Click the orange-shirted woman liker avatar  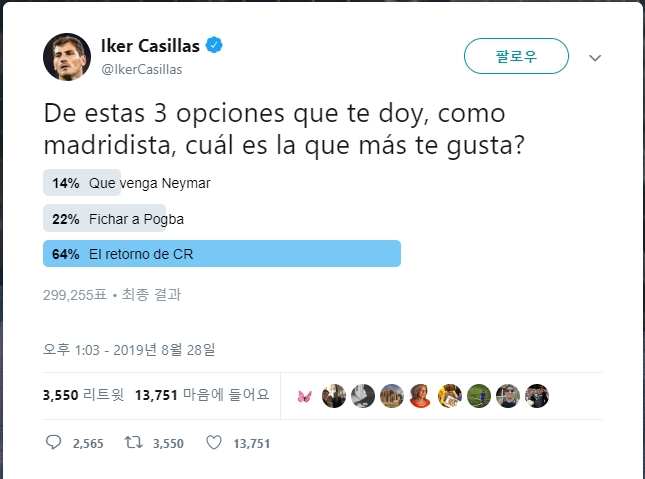point(420,396)
